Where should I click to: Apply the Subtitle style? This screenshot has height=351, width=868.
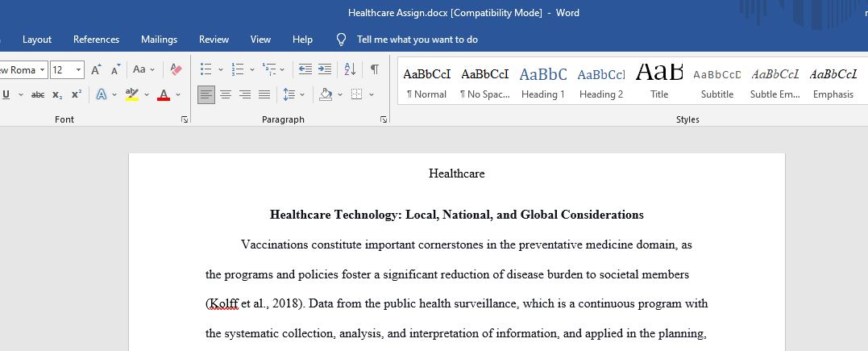(x=717, y=83)
